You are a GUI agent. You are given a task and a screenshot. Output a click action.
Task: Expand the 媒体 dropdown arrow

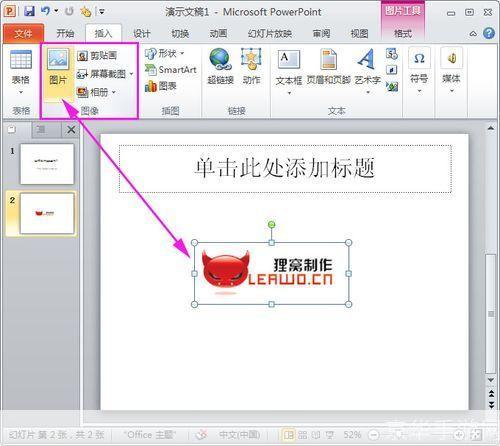(x=452, y=91)
